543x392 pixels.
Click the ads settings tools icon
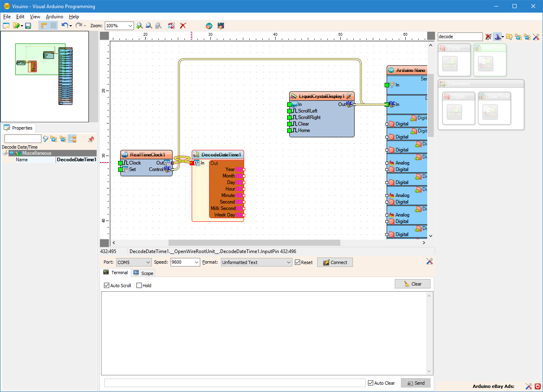(528, 386)
